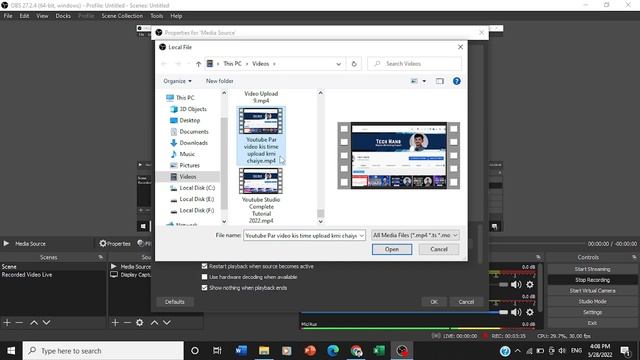The height and width of the screenshot is (360, 640).
Task: Click Stop Recording in Controls
Action: point(592,280)
